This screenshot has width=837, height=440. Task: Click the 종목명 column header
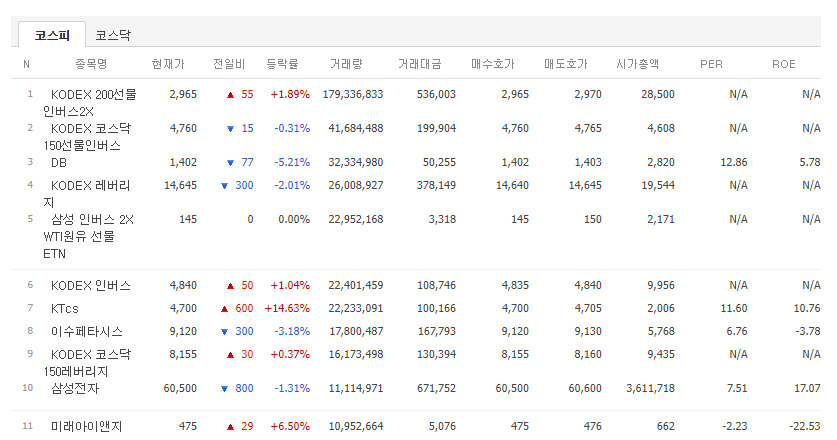[91, 64]
